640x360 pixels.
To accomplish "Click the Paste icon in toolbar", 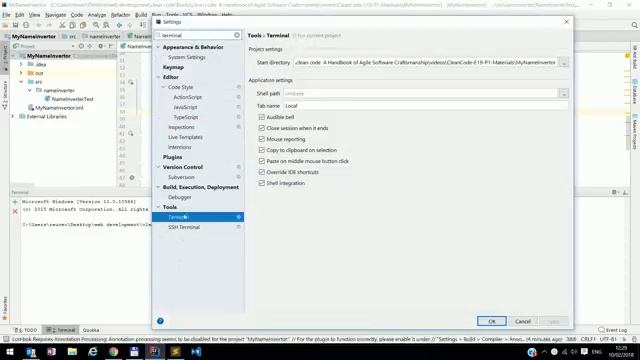I will (83, 25).
